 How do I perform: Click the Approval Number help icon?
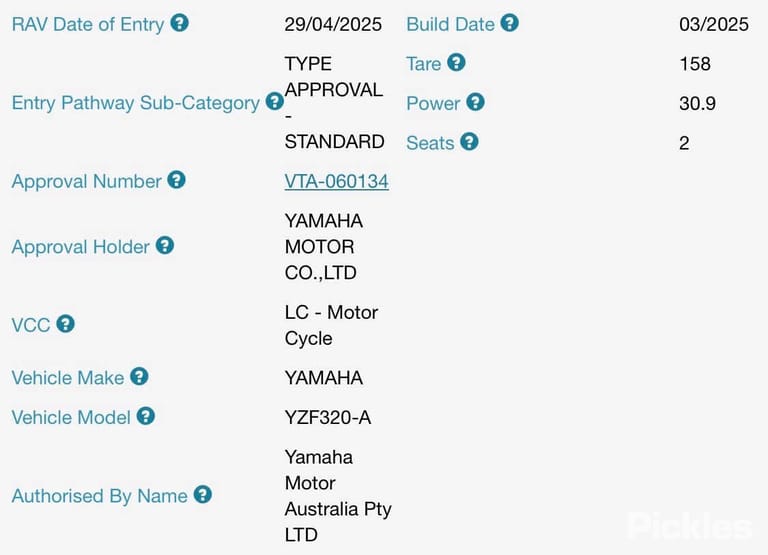(x=176, y=180)
